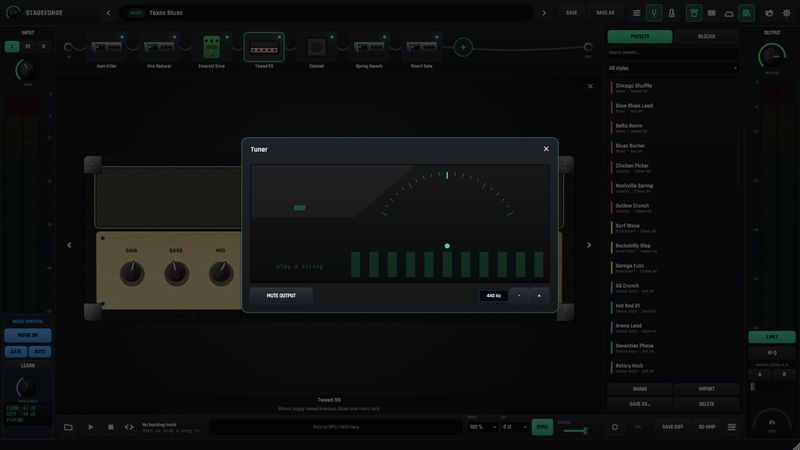The image size is (800, 450).
Task: Select the ST stereo input mode
Action: [28, 46]
